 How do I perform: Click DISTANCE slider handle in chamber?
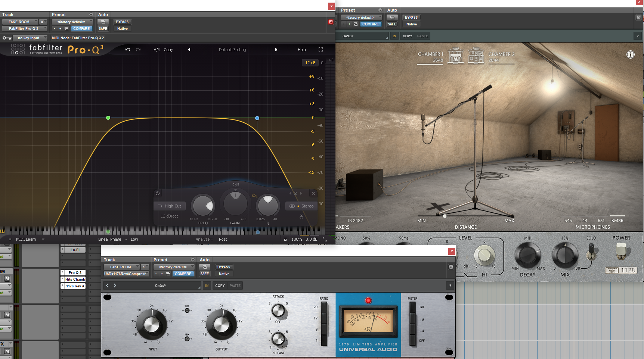point(445,216)
